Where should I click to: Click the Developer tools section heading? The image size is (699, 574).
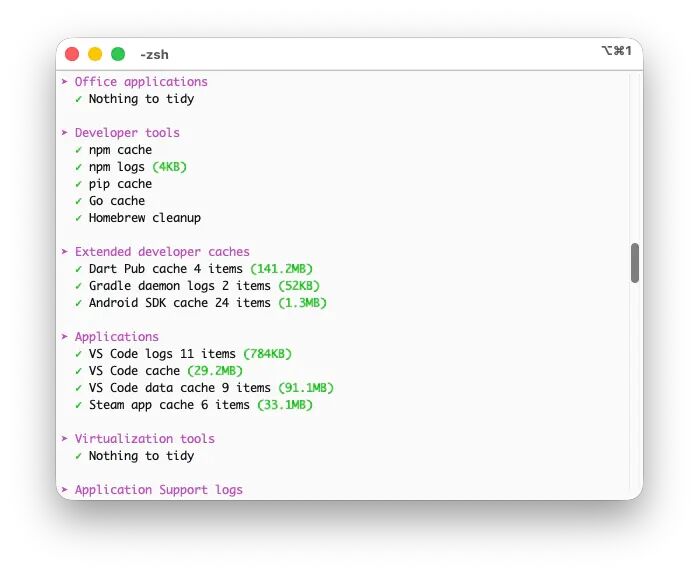[127, 133]
